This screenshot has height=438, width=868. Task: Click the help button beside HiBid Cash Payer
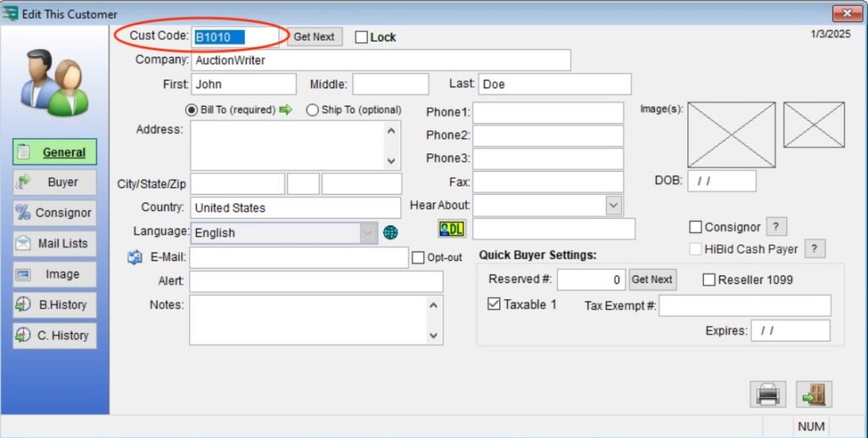point(814,248)
